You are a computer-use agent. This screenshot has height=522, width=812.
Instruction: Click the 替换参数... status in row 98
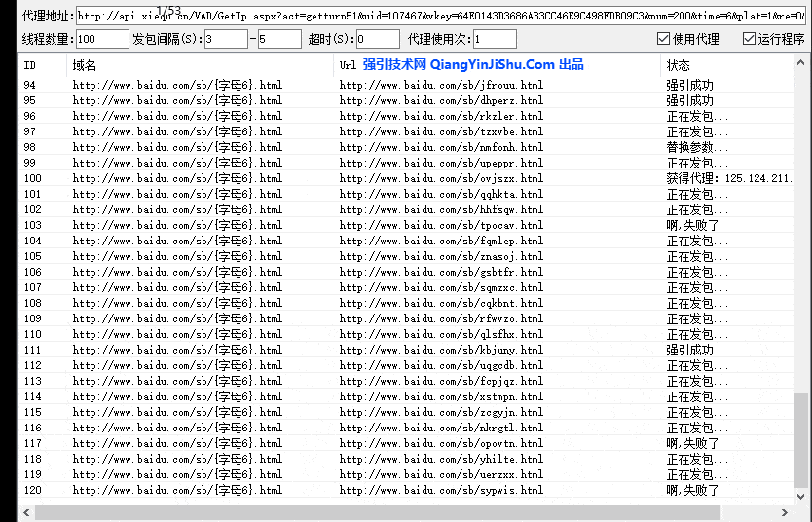pos(697,148)
